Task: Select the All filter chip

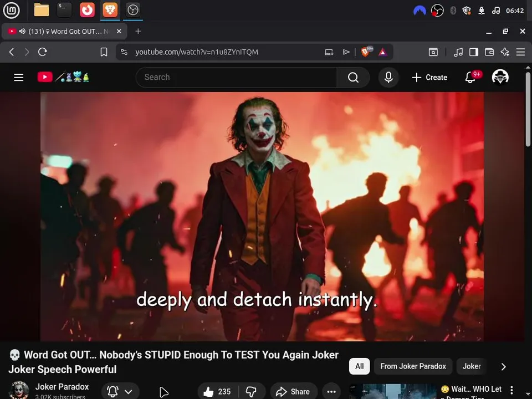Action: click(x=359, y=366)
